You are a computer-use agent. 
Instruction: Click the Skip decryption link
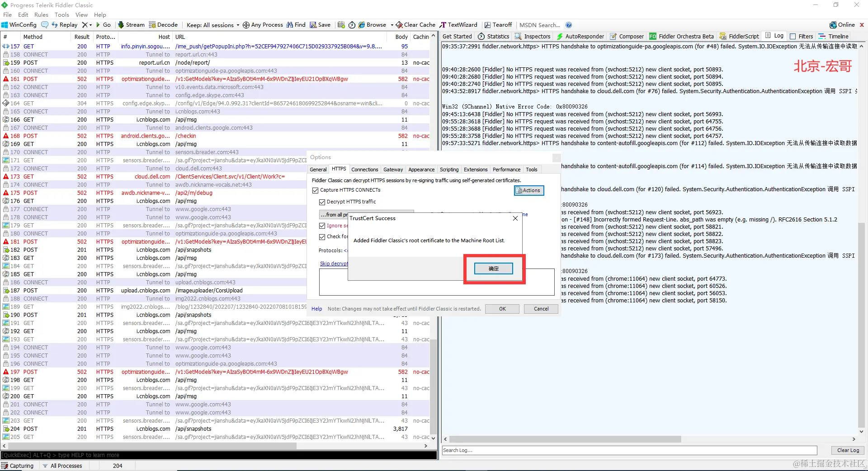[x=334, y=264]
